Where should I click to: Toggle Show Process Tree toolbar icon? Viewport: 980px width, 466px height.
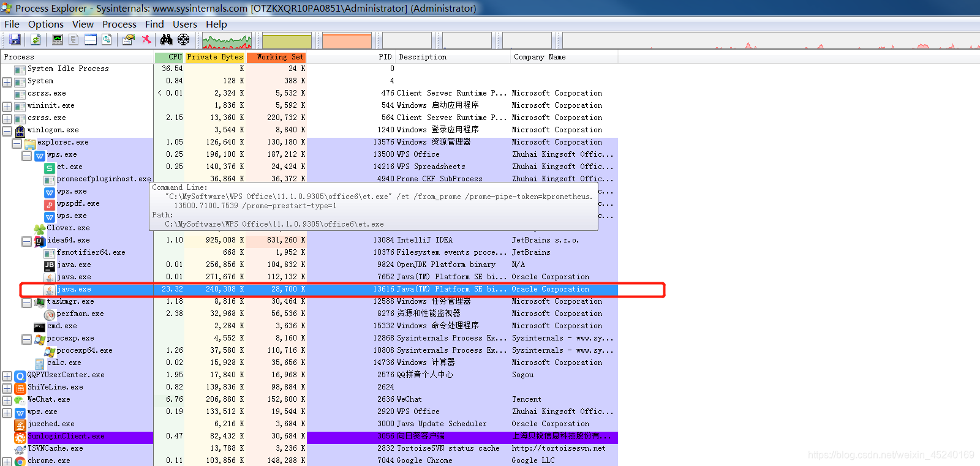[73, 40]
